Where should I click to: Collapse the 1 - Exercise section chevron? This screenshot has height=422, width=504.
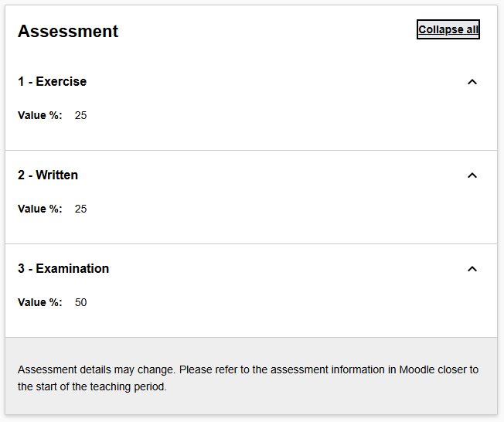[x=472, y=82]
